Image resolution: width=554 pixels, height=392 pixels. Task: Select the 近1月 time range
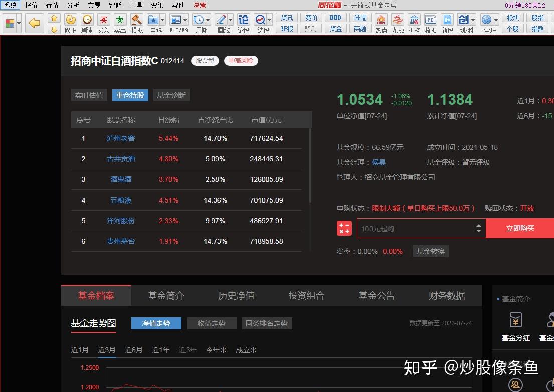tap(80, 350)
